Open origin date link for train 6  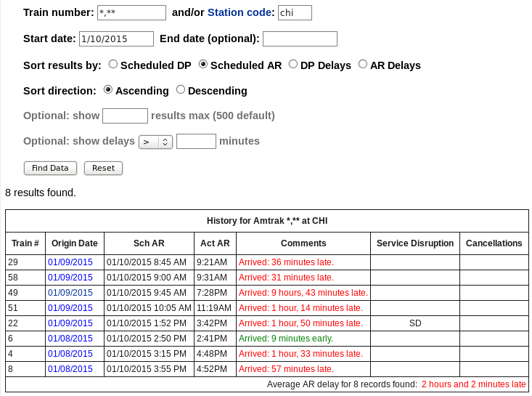[70, 339]
